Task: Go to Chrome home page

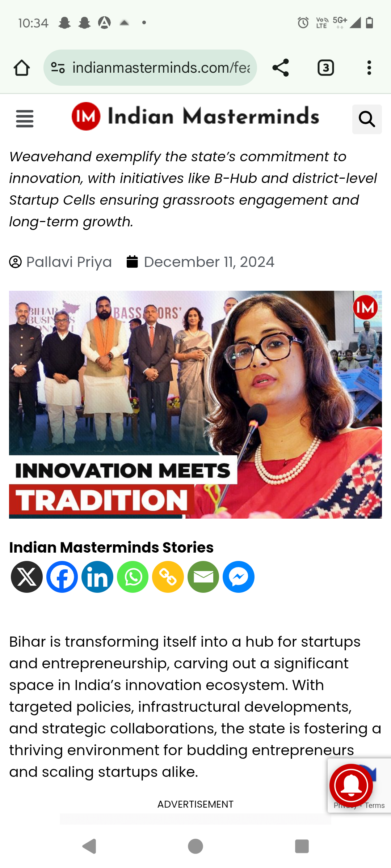Action: 22,68
